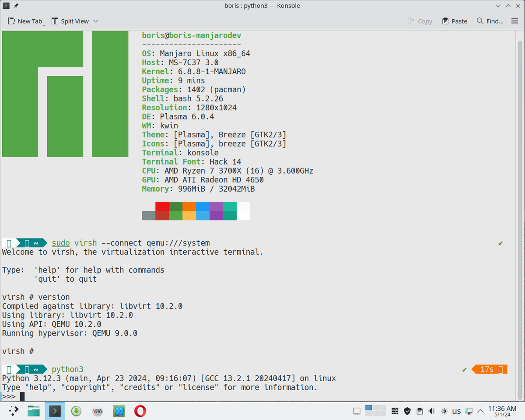Click 'Running hypervisor: QEMU 9.0.0' text
The width and height of the screenshot is (525, 420).
tap(70, 333)
